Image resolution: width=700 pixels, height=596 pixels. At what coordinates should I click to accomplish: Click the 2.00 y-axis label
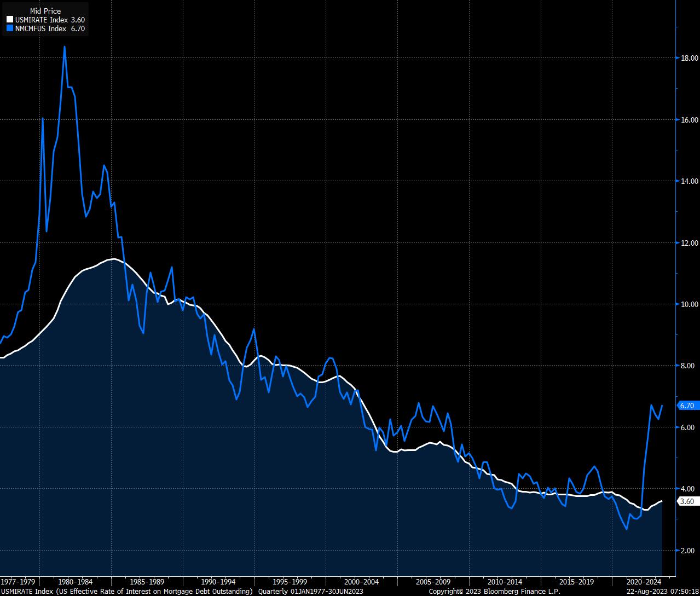coord(689,551)
